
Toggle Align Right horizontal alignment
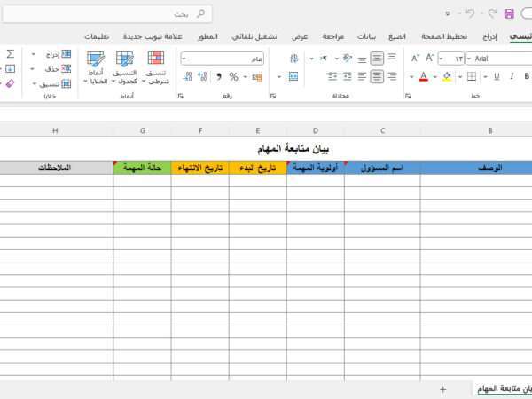click(x=392, y=76)
